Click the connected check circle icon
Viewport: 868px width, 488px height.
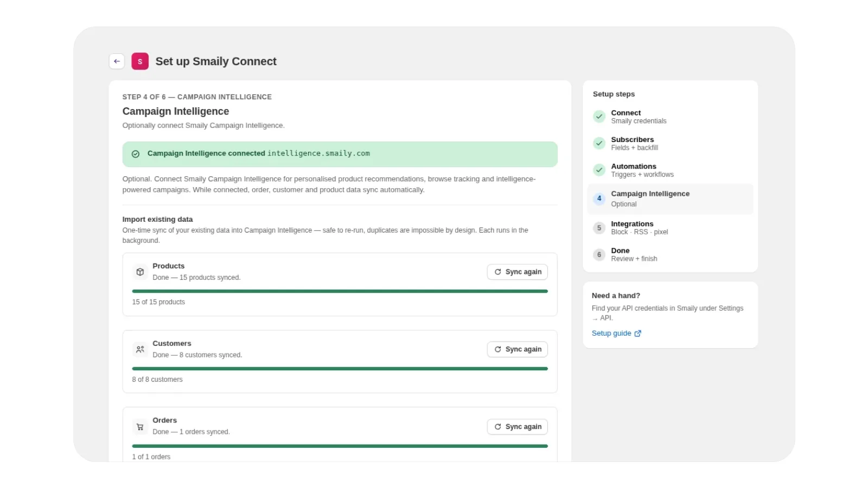pos(136,154)
